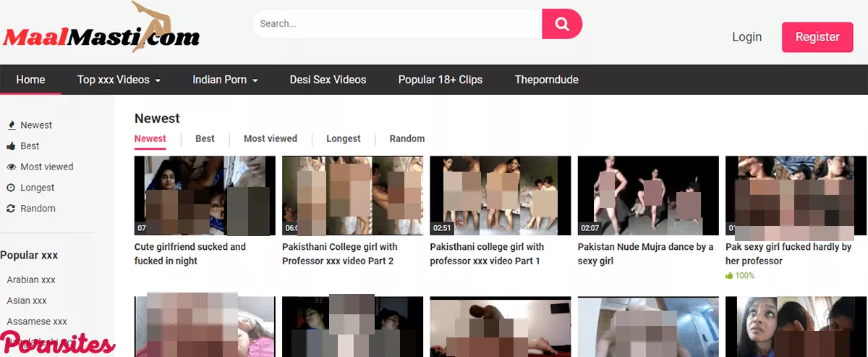Screen dimensions: 868x357
Task: Select thumbs-up Best icon in sidebar
Action: tap(12, 146)
